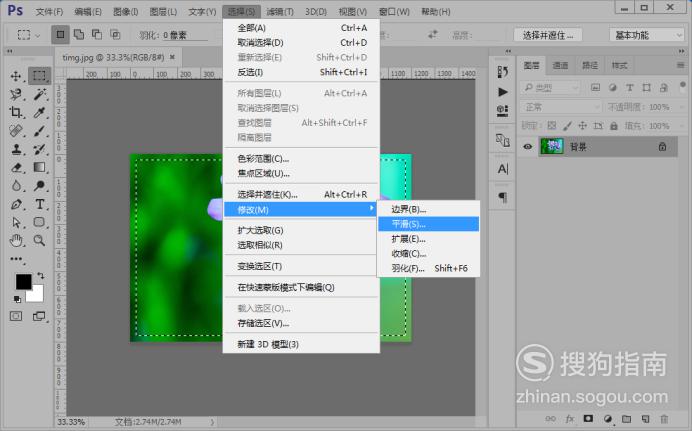Image resolution: width=692 pixels, height=431 pixels.
Task: Open the 基本功能 workspace dropdown
Action: [644, 34]
